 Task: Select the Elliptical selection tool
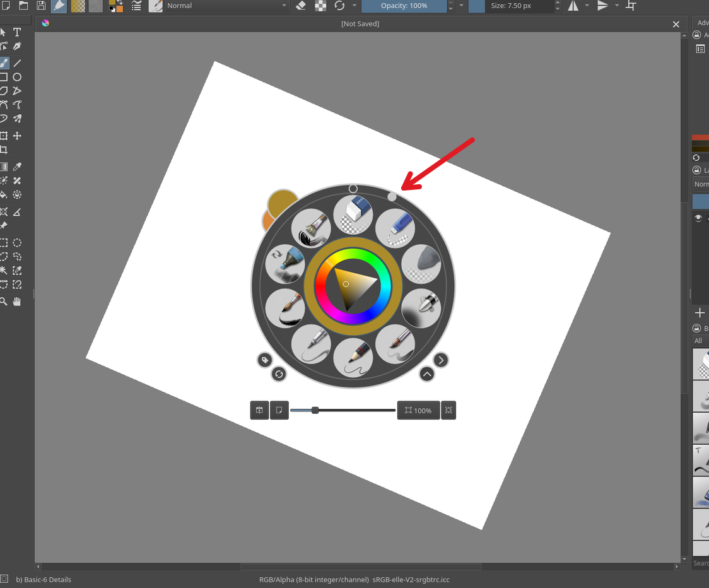[x=17, y=243]
